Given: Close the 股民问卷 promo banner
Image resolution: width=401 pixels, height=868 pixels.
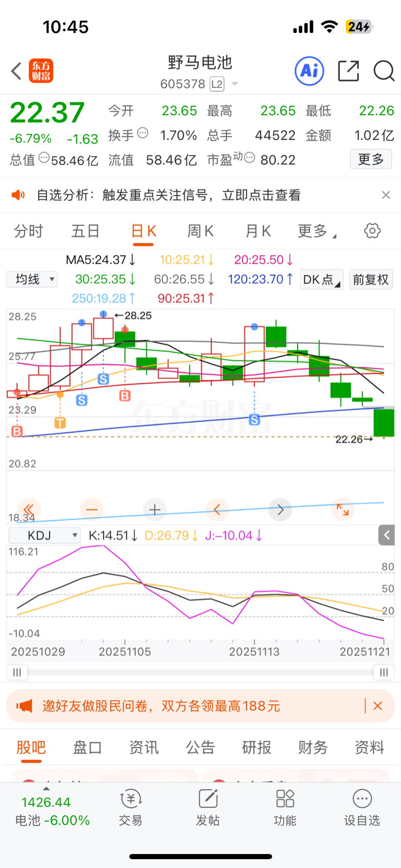Looking at the screenshot, I should (x=378, y=706).
